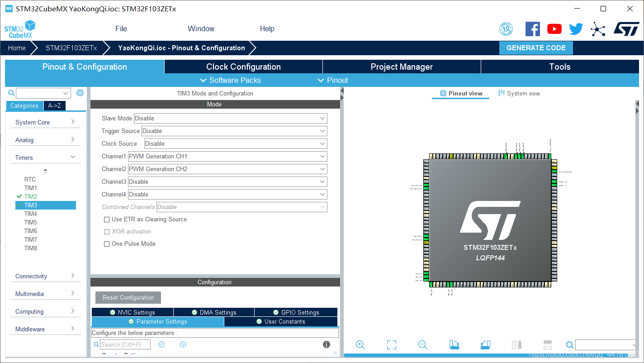Click the category search magnifier icon
Image resolution: width=644 pixels, height=363 pixels.
pyautogui.click(x=12, y=93)
